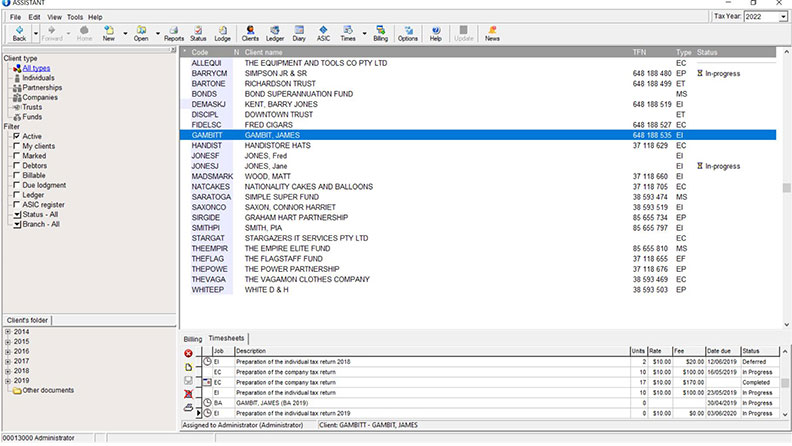
Task: Open Billing from the toolbar
Action: point(380,33)
